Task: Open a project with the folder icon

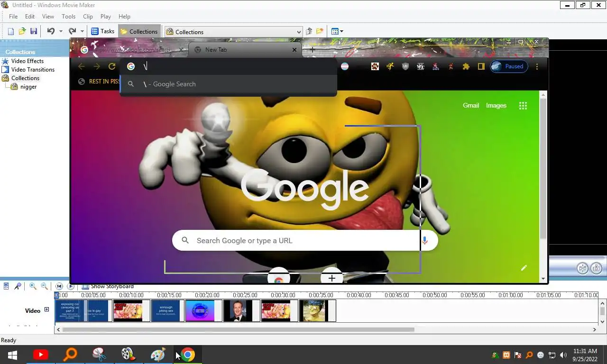Action: [x=22, y=31]
